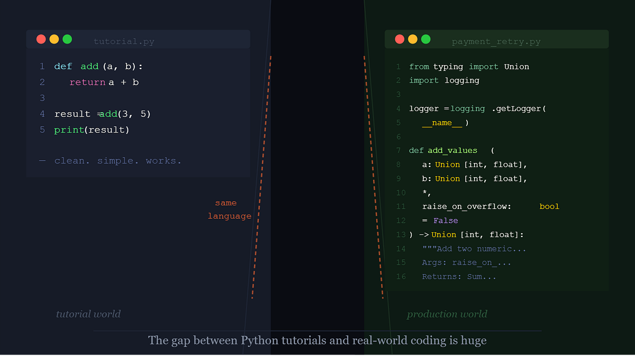Click the docstring line 'Returns: Sum...'
This screenshot has width=635, height=364.
click(459, 276)
